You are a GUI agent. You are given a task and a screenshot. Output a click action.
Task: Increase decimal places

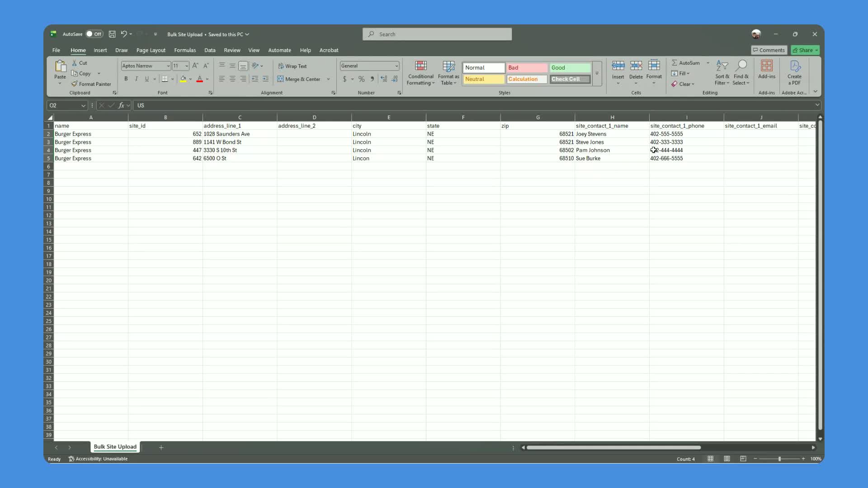click(x=384, y=79)
